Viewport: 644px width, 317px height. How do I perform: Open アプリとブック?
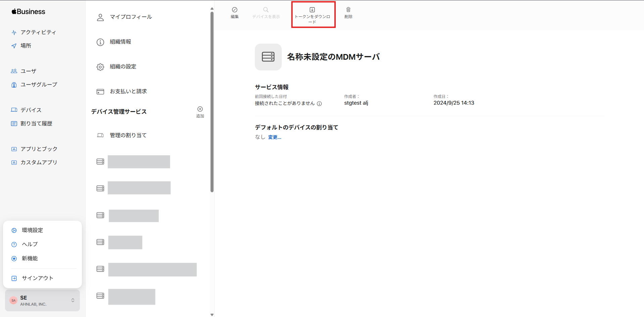pyautogui.click(x=39, y=149)
